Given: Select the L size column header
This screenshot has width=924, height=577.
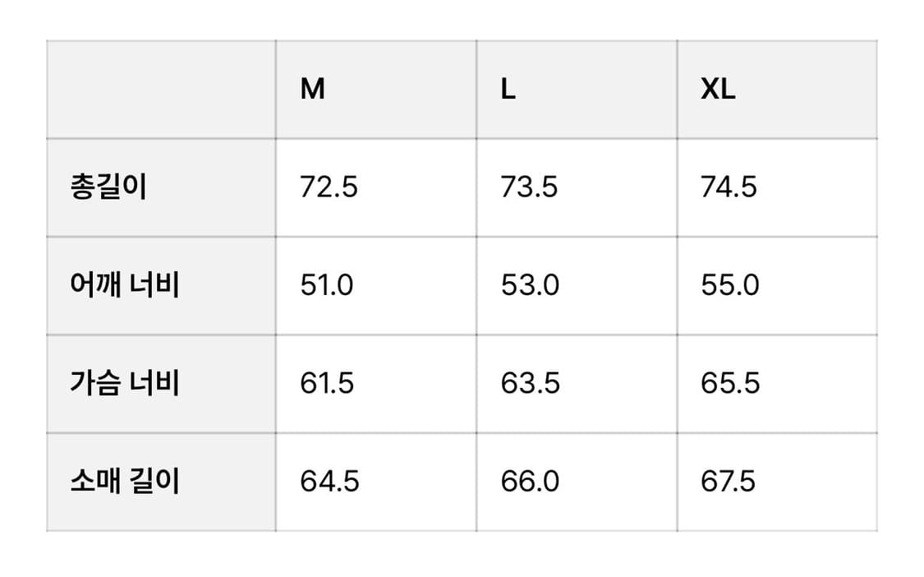Looking at the screenshot, I should (508, 90).
